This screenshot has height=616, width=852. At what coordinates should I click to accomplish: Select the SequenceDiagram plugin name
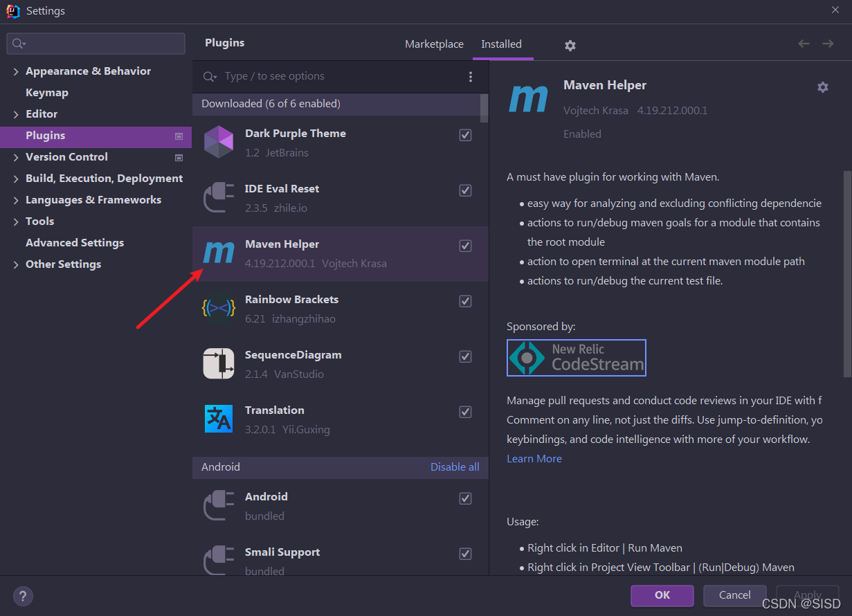(x=293, y=355)
